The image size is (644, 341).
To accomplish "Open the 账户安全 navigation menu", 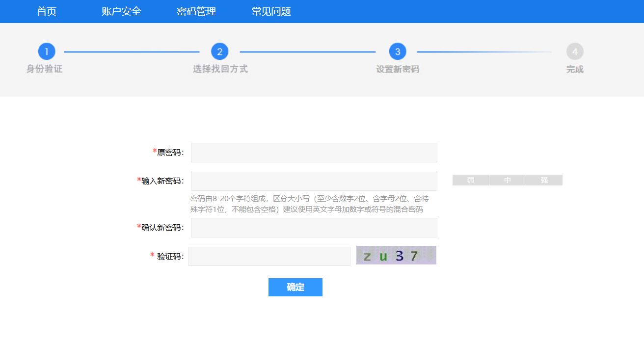I will pos(121,11).
